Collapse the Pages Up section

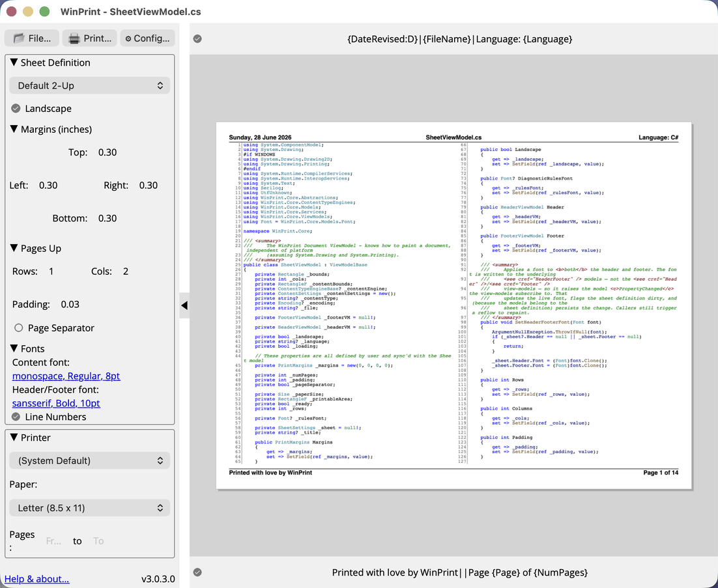[14, 249]
